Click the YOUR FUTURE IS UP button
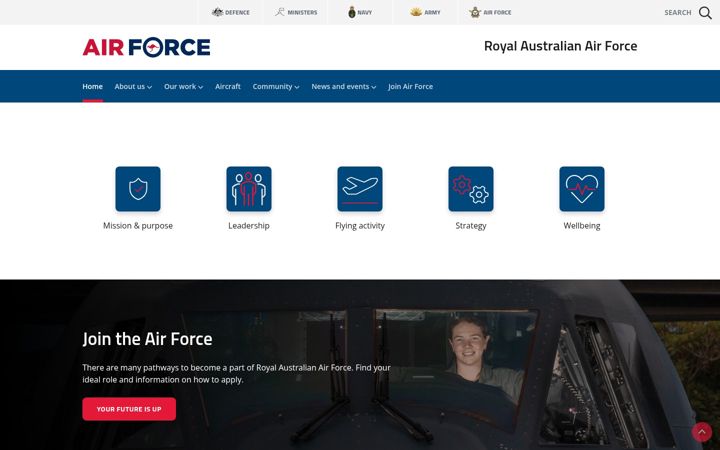The height and width of the screenshot is (450, 720). click(129, 409)
